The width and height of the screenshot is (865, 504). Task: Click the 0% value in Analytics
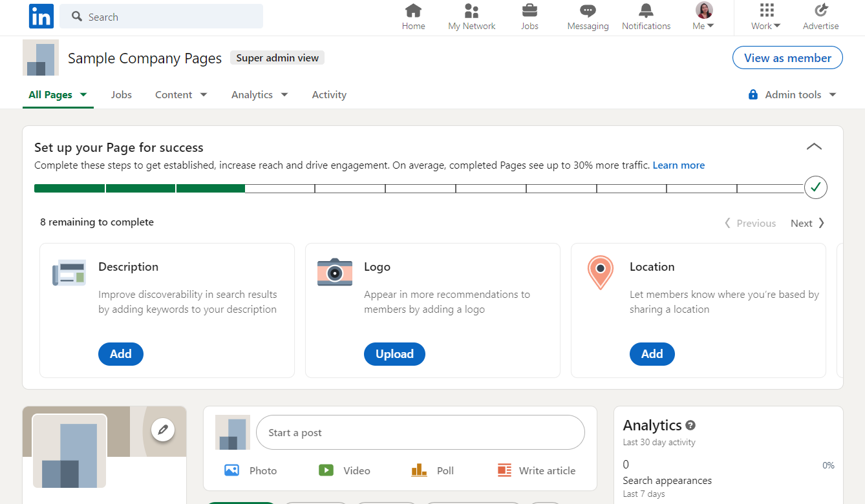pos(828,465)
